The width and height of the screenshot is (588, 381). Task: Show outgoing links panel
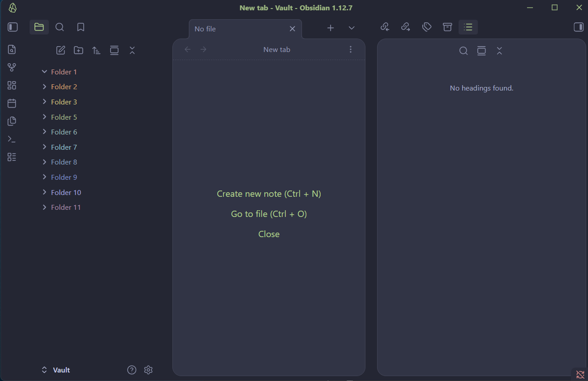(406, 27)
